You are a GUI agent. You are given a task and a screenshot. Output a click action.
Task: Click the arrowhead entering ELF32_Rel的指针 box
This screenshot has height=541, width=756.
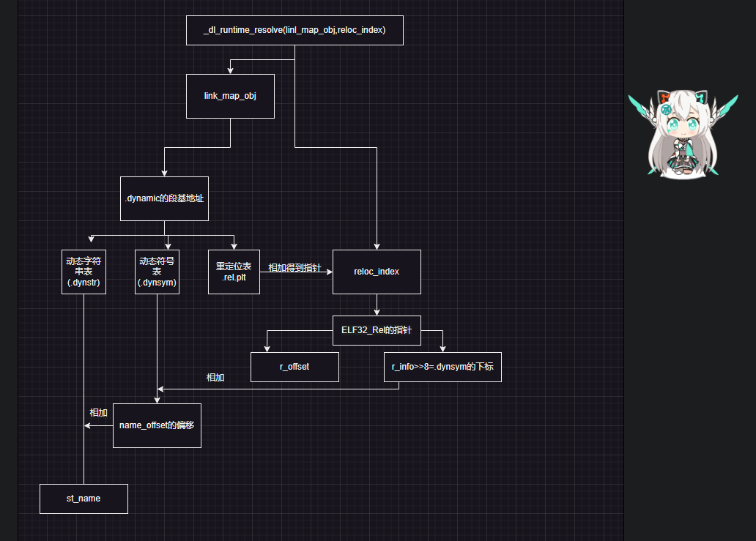[x=377, y=312]
